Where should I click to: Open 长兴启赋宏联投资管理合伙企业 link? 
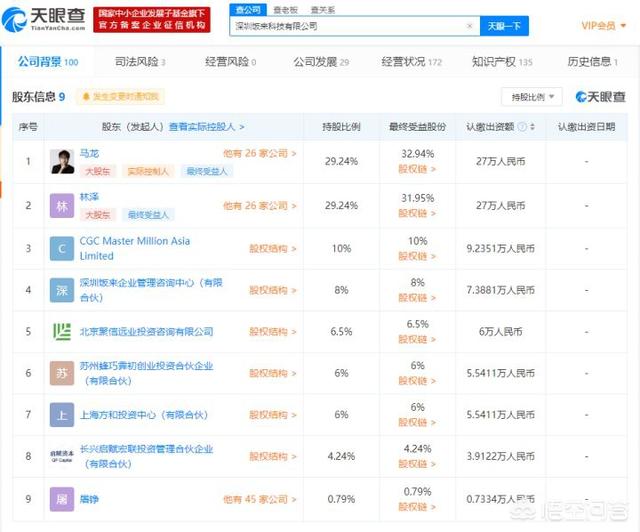point(147,456)
